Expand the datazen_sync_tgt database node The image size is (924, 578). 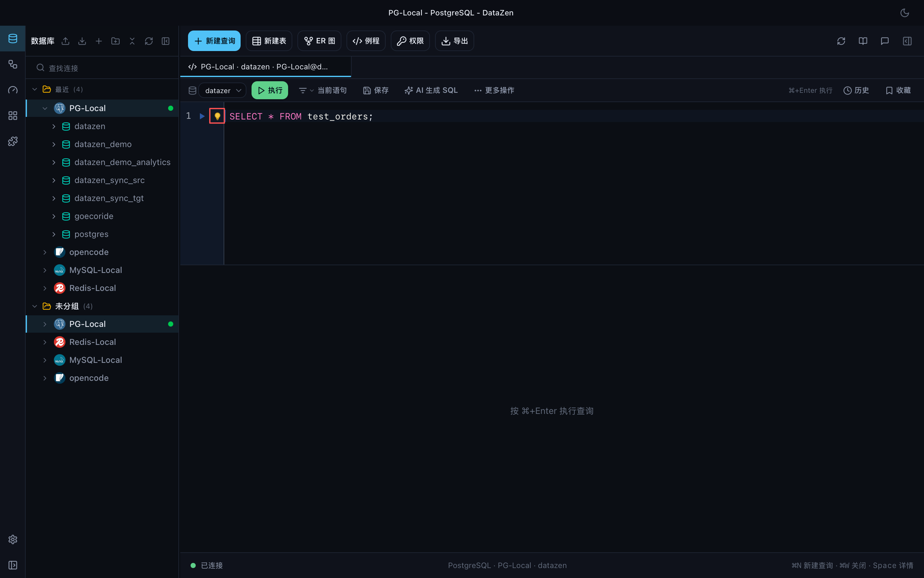[54, 198]
